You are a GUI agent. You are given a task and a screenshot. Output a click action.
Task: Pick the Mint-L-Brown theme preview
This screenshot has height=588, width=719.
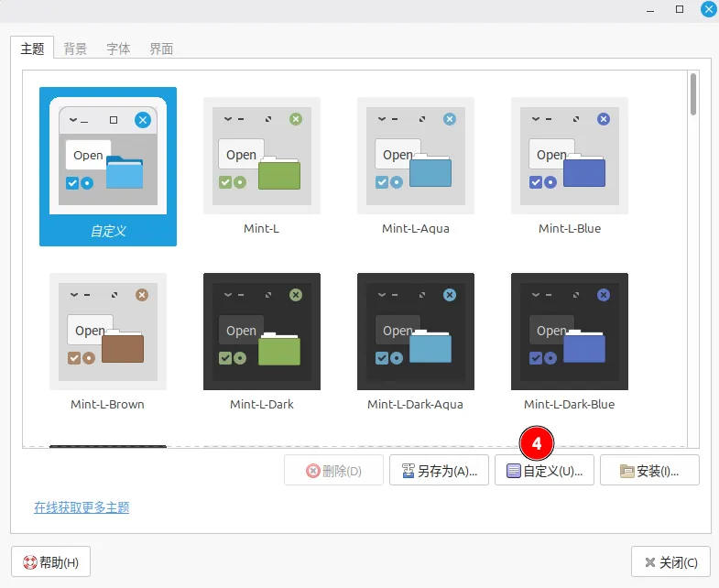tap(108, 332)
